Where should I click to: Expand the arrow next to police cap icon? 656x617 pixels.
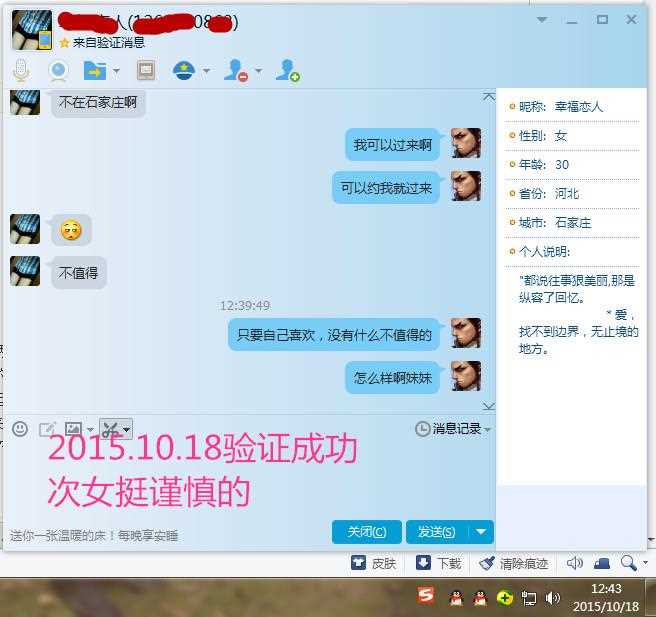(x=206, y=71)
